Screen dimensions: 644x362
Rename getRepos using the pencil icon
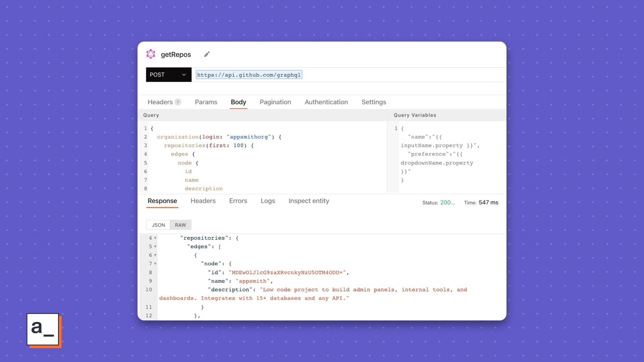click(x=207, y=54)
